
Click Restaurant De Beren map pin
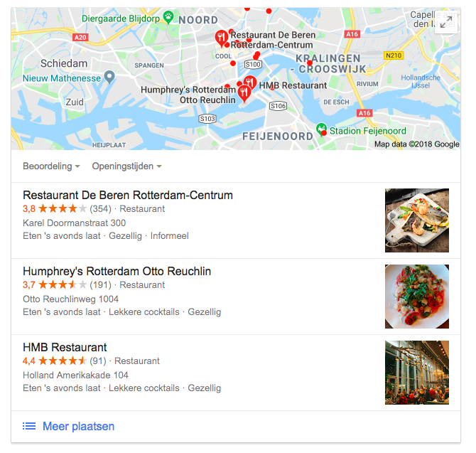pos(222,38)
